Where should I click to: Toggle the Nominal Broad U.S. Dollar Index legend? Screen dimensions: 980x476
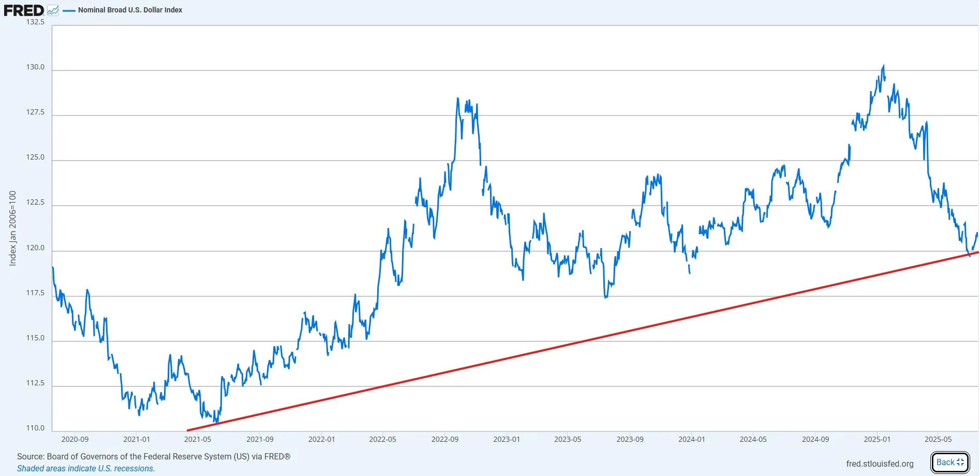tap(129, 9)
